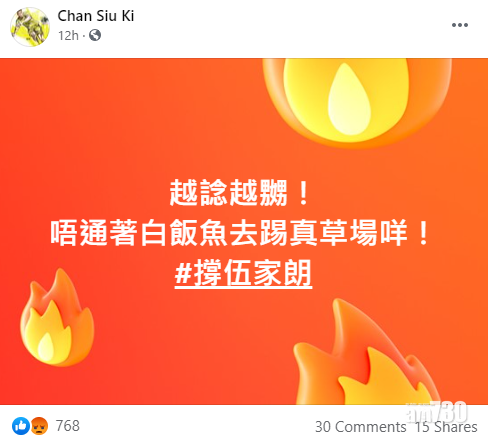Click the 12h post timestamp
488x442 pixels.
coord(68,35)
